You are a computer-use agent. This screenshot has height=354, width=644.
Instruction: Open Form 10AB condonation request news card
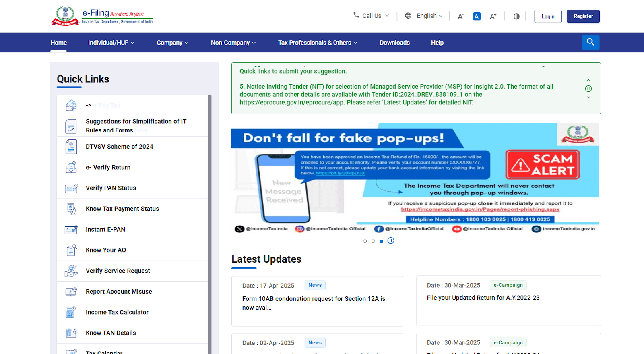pyautogui.click(x=317, y=301)
